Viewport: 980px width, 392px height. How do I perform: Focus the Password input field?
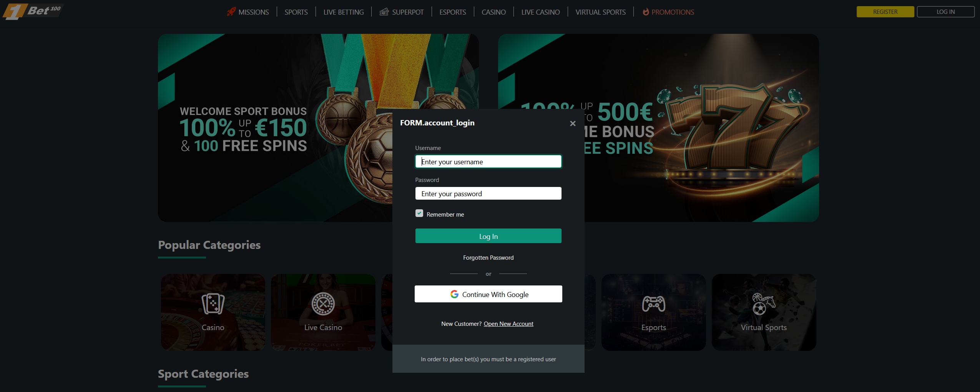[488, 193]
